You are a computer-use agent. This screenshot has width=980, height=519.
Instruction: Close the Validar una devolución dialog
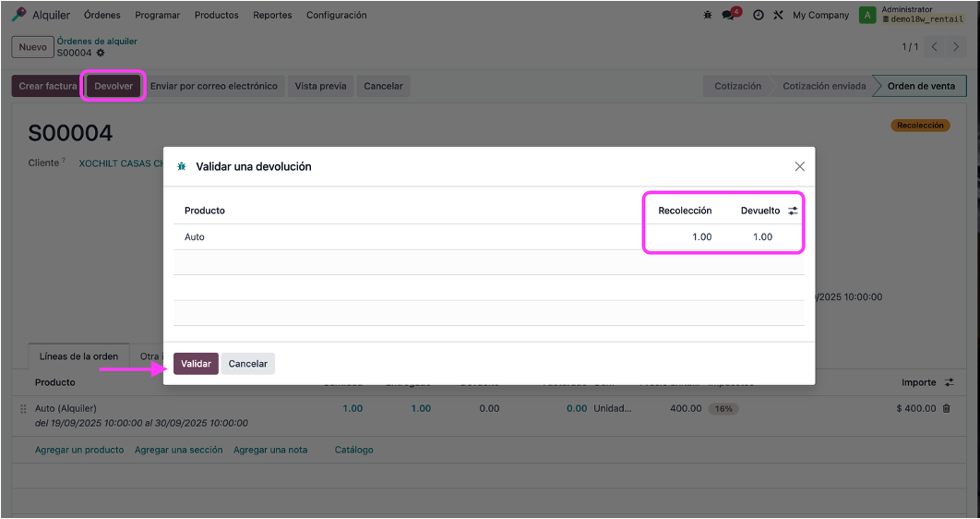point(799,166)
